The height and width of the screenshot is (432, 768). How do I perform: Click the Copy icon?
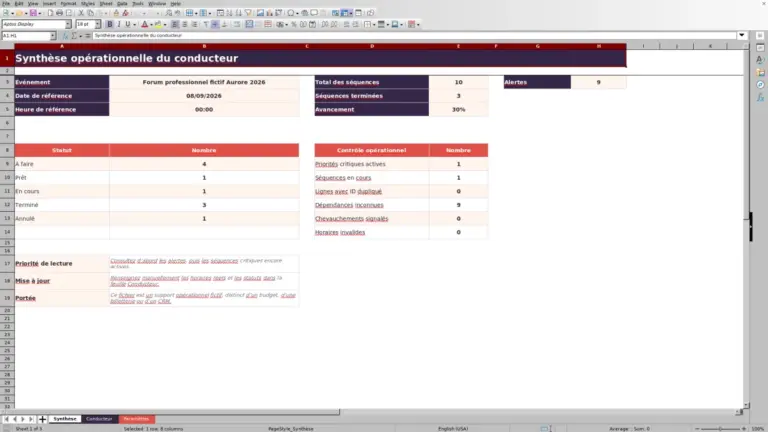coord(90,13)
